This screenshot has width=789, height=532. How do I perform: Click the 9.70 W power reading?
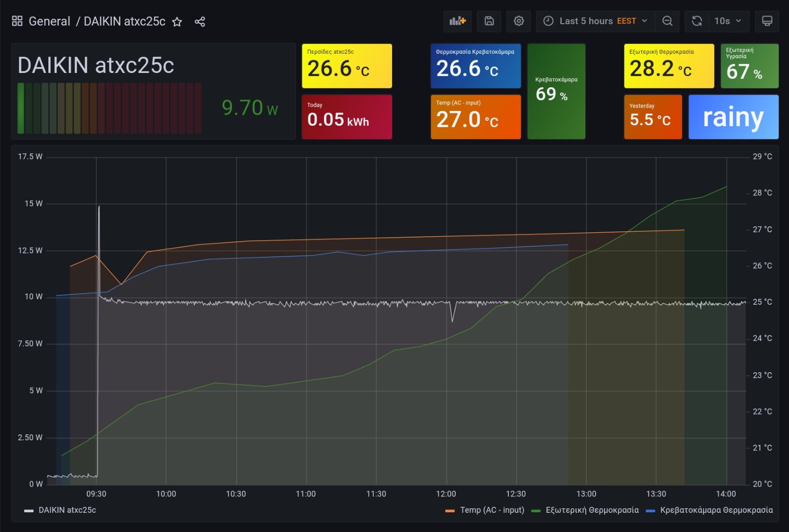[250, 107]
